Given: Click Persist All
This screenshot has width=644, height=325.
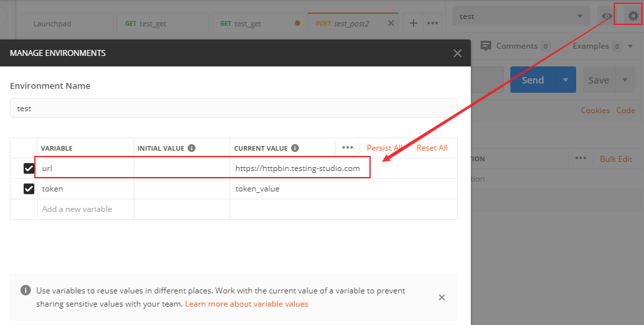Looking at the screenshot, I should coord(385,148).
